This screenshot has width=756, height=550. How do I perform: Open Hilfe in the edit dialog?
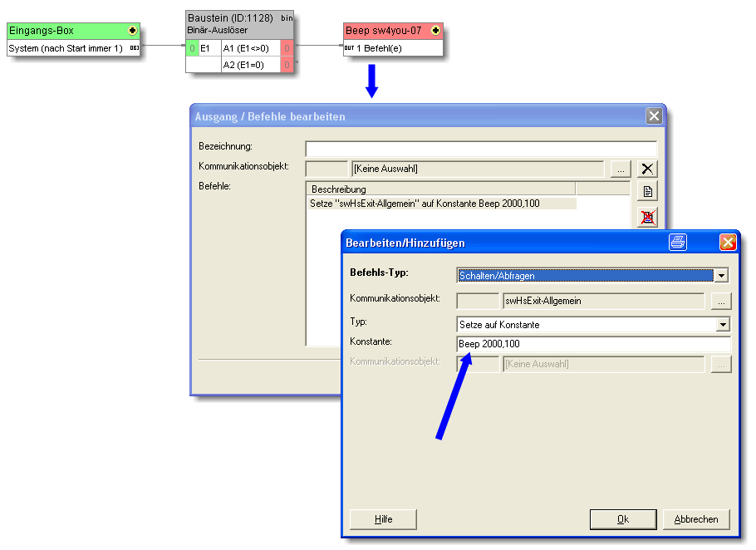(383, 519)
